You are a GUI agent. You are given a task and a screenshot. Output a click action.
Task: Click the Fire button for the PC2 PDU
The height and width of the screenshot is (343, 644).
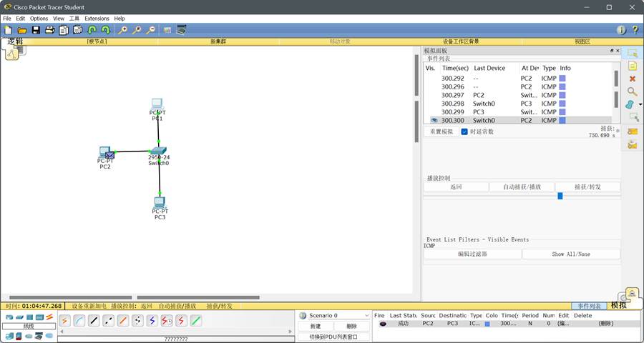click(x=383, y=324)
